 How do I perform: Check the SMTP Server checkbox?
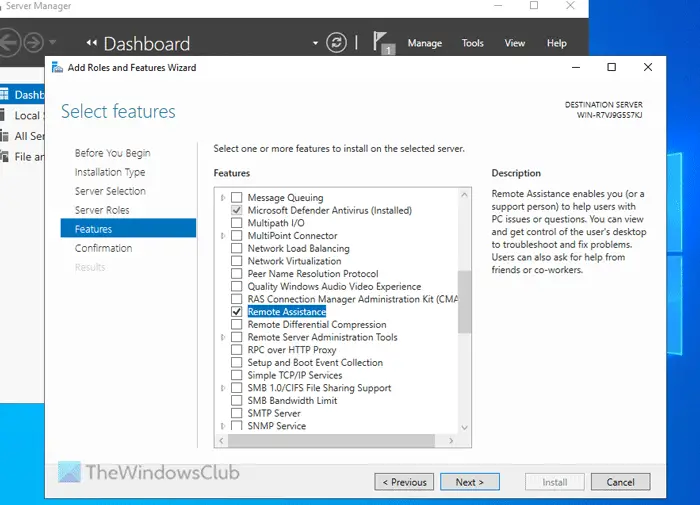pos(237,413)
